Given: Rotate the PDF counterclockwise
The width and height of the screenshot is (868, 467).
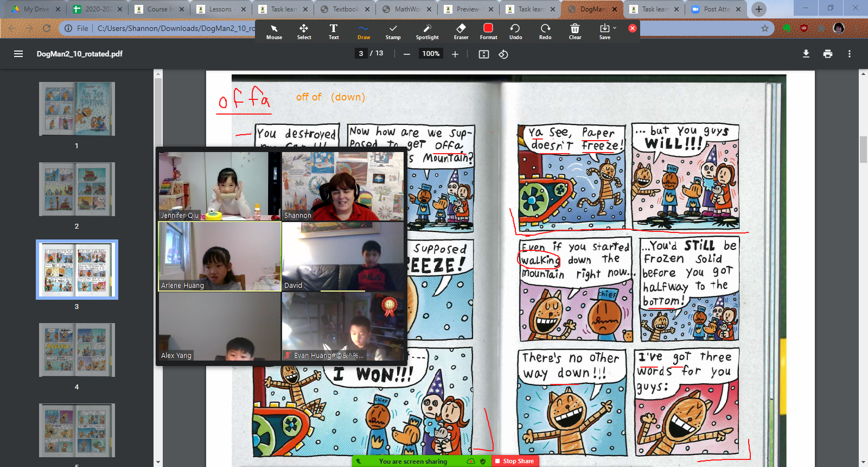Looking at the screenshot, I should 503,54.
